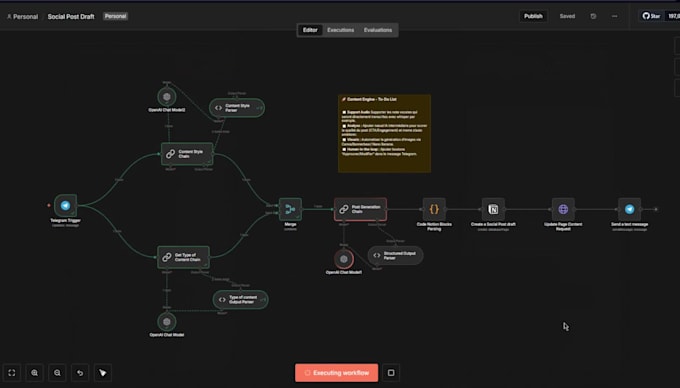Click the Social Post Draft workflow title
This screenshot has height=388, width=680.
(71, 16)
